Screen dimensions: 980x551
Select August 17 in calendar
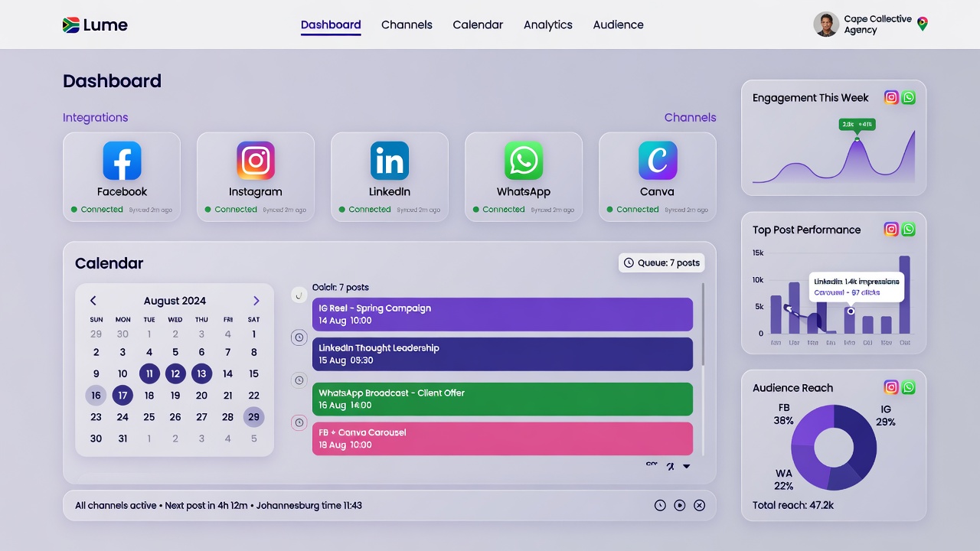coord(122,396)
